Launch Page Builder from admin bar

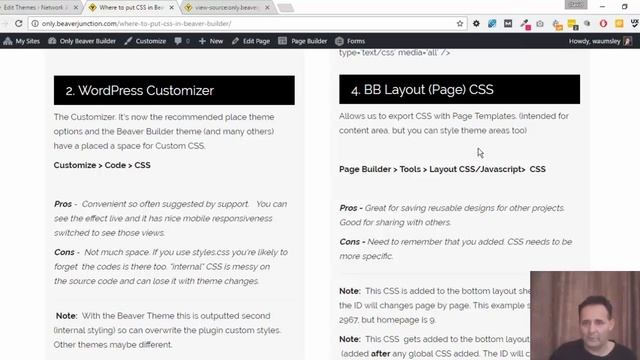pyautogui.click(x=303, y=41)
